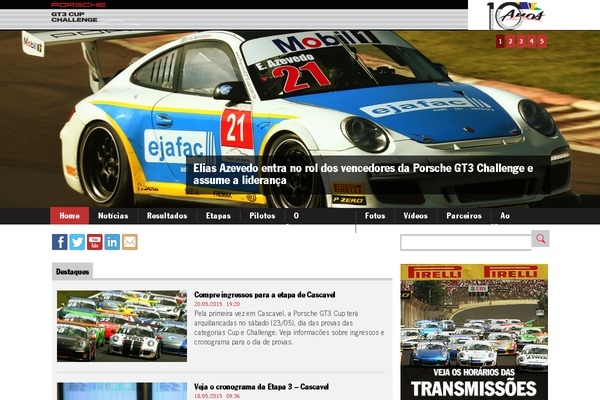The image size is (600, 400).
Task: Go to slide 4 of the banner
Action: (532, 41)
